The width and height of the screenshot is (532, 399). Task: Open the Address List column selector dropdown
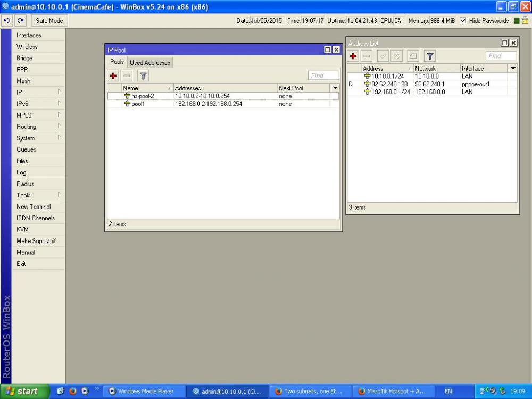pos(513,68)
